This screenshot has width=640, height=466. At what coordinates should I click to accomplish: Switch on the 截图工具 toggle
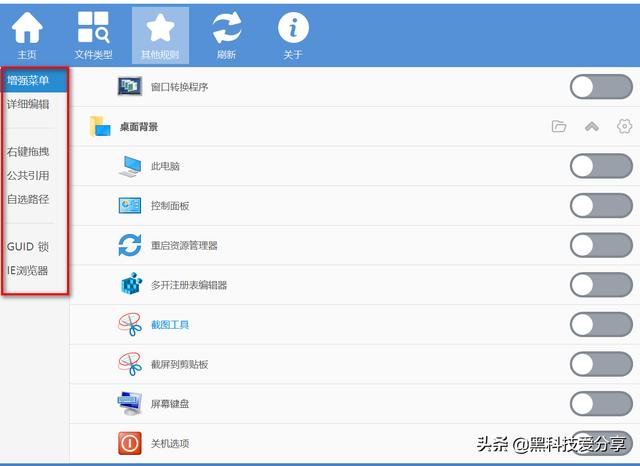[601, 324]
